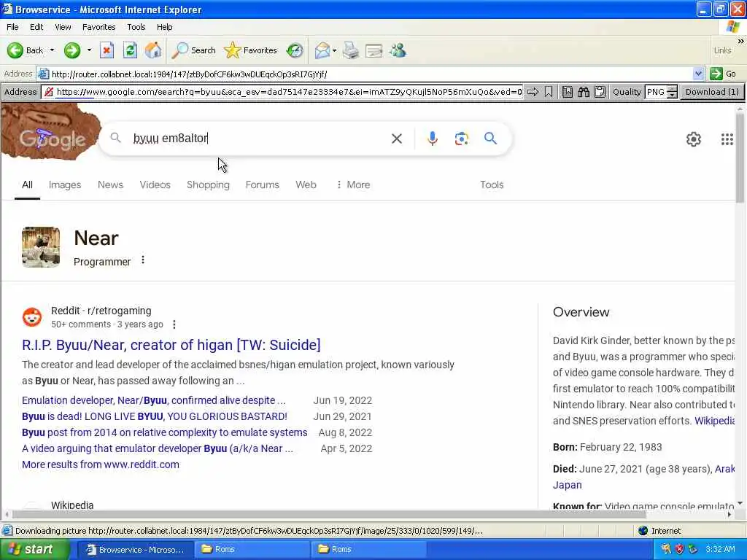Click the Browservice google.com URL field

[x=284, y=92]
